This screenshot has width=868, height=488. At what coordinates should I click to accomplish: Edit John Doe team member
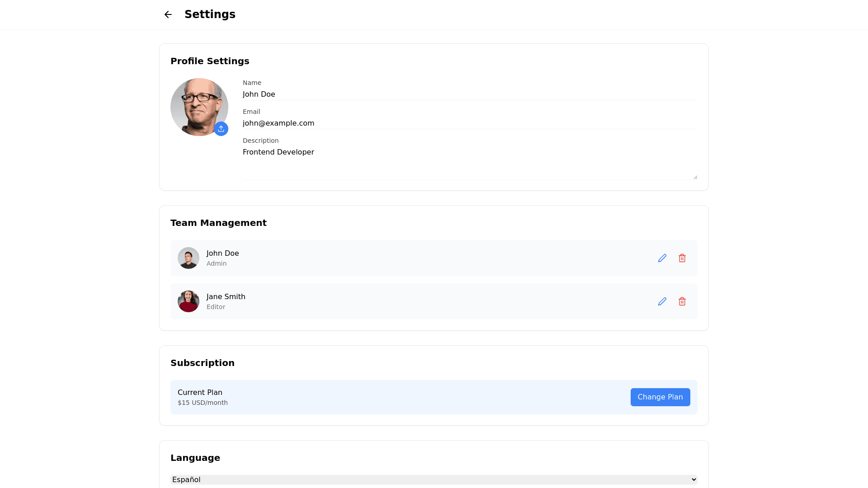(x=662, y=258)
